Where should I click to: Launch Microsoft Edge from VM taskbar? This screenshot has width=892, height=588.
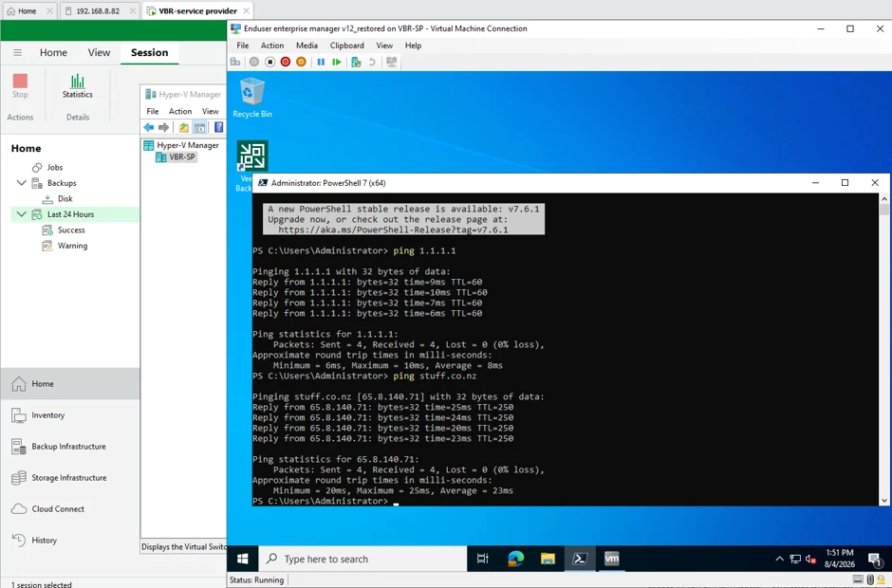(x=515, y=559)
